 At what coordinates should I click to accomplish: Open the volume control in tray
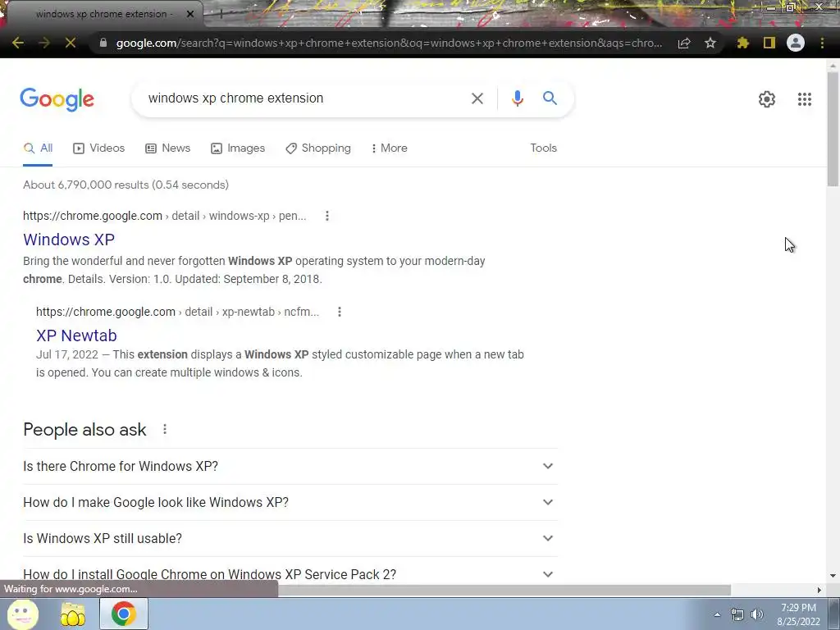[x=757, y=614]
